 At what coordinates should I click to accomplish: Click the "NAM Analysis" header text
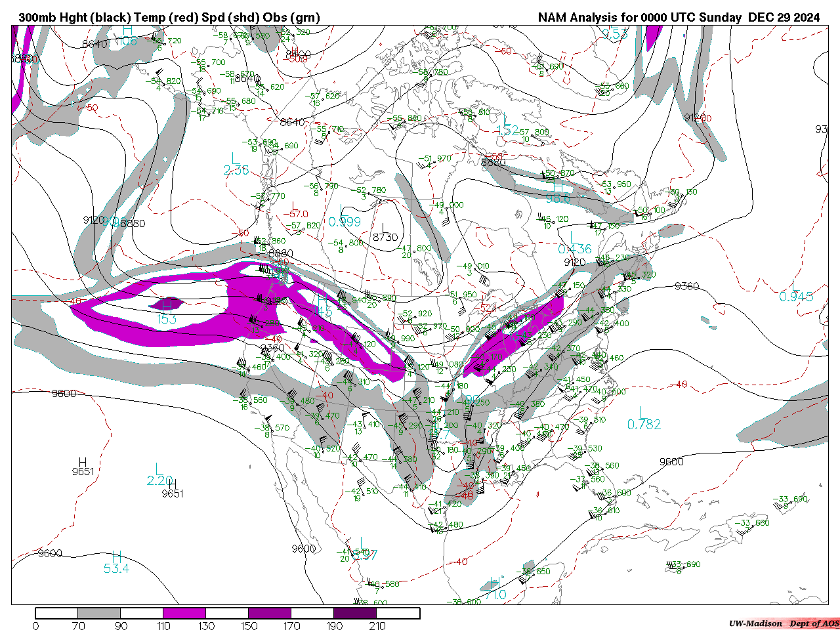tap(578, 18)
